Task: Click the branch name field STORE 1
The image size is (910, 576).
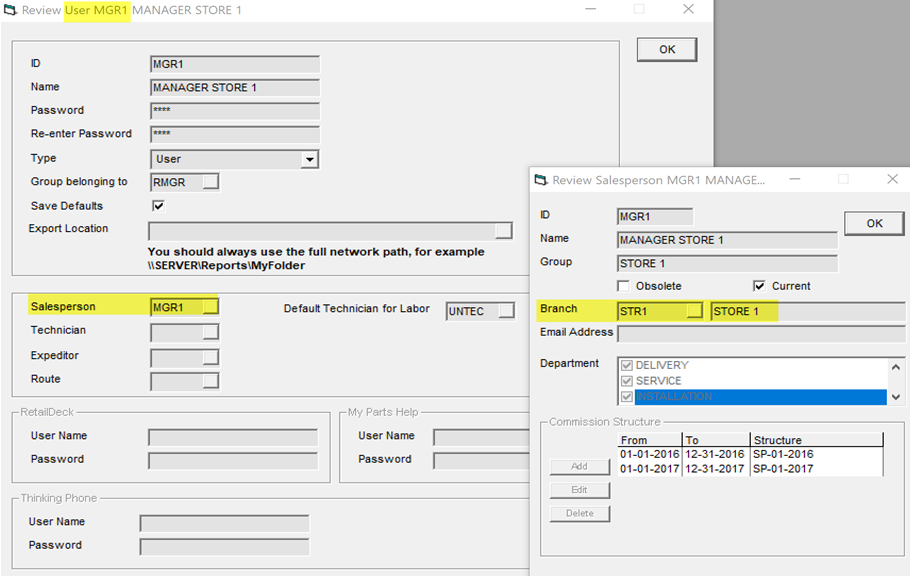Action: (x=808, y=311)
